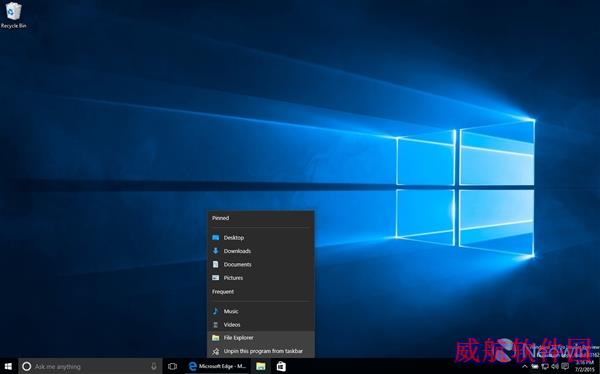Image resolution: width=600 pixels, height=374 pixels.
Task: Click the network icon in the tray
Action: click(x=545, y=367)
